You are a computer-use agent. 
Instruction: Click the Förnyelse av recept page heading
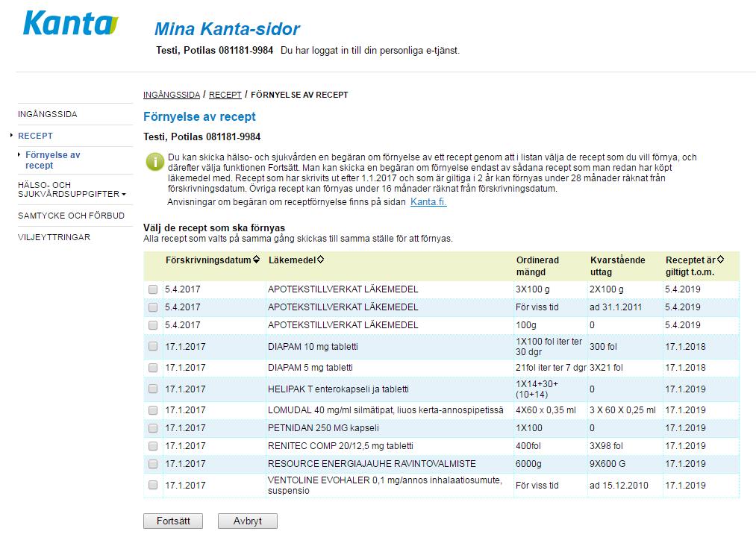(199, 116)
